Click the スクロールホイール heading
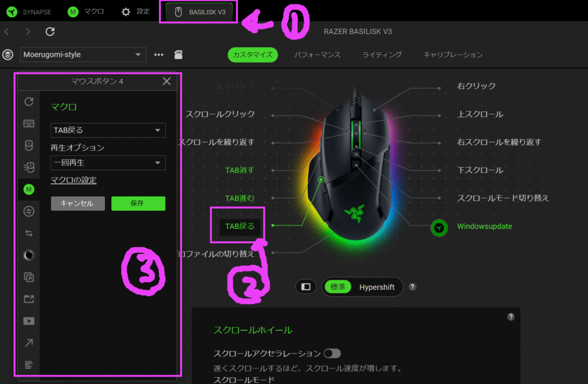The image size is (588, 384). [x=253, y=330]
